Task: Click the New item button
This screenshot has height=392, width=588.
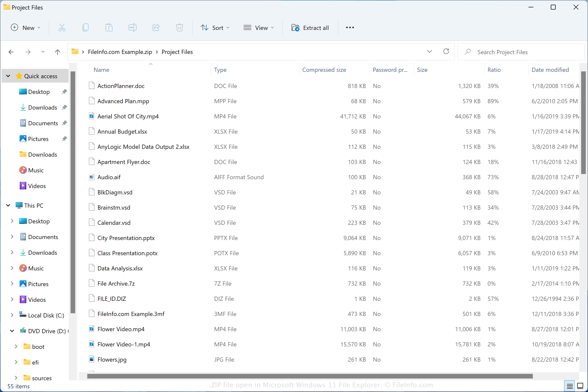Action: click(x=25, y=27)
